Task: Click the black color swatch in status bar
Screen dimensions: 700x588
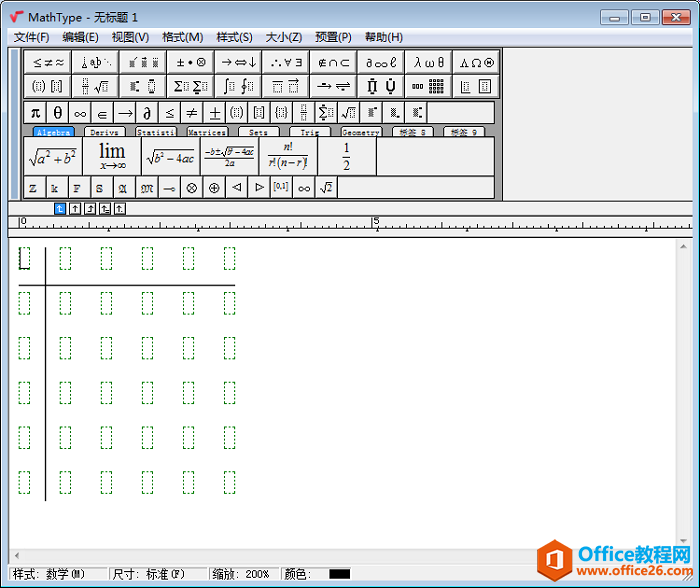Action: (339, 574)
